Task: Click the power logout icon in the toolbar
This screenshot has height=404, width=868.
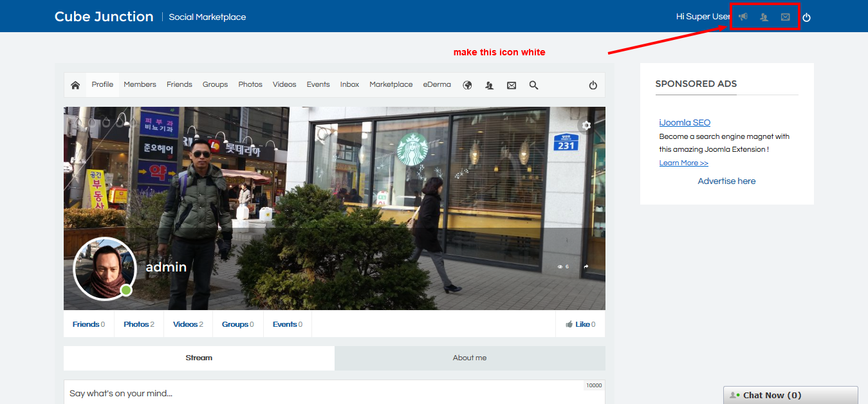Action: [593, 85]
